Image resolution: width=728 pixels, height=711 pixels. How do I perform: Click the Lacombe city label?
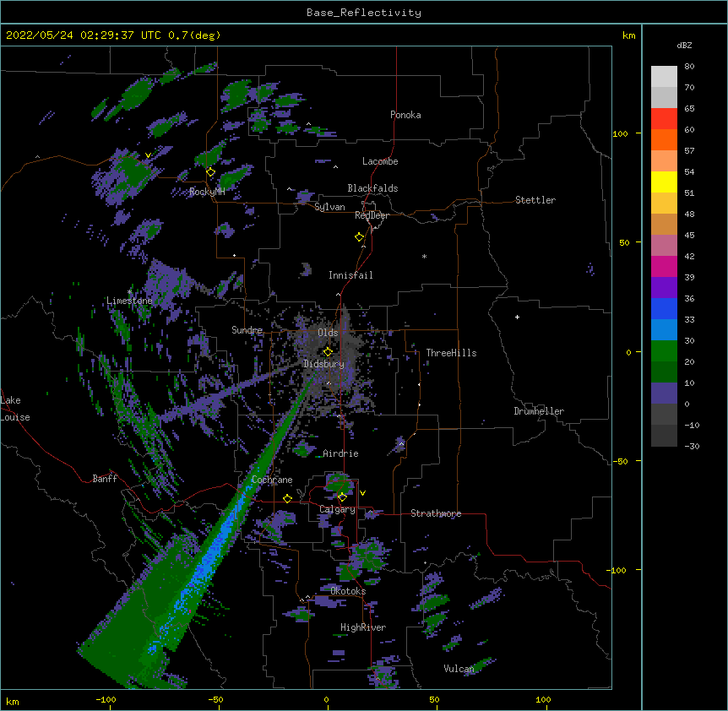tap(380, 161)
